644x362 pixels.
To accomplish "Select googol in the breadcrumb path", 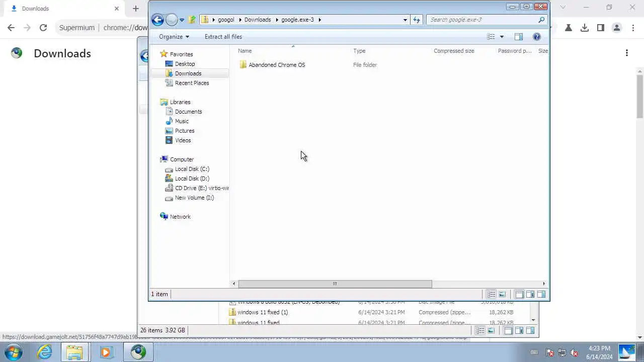I will 226,20.
